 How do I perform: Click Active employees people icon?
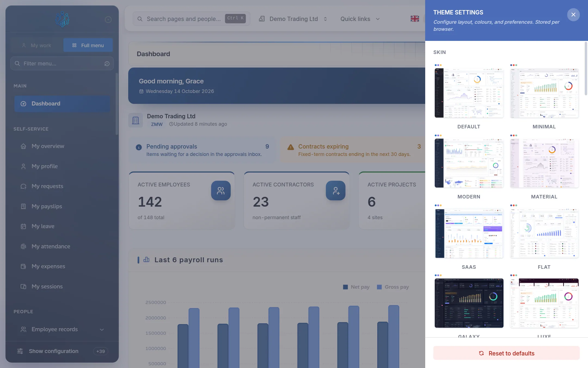(221, 191)
